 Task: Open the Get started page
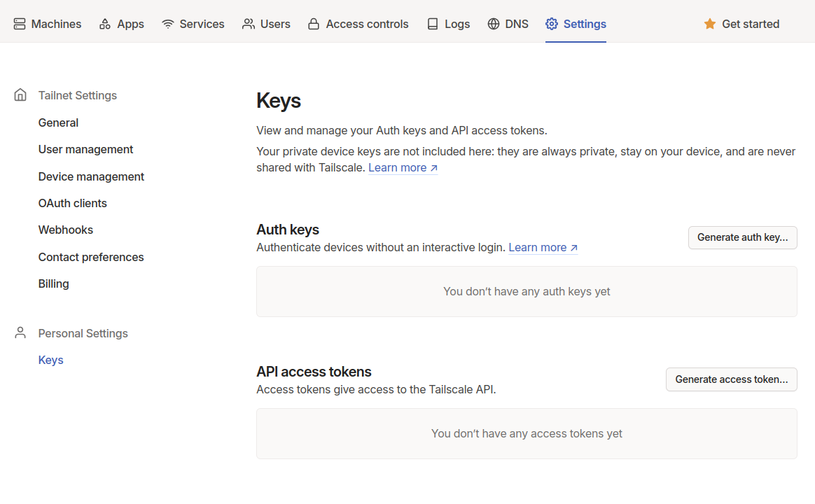click(741, 24)
